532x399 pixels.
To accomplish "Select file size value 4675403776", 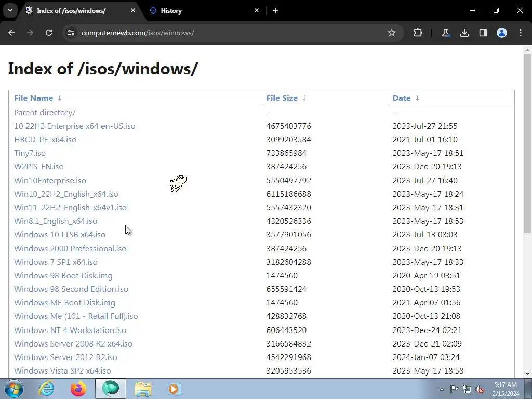I will [289, 126].
